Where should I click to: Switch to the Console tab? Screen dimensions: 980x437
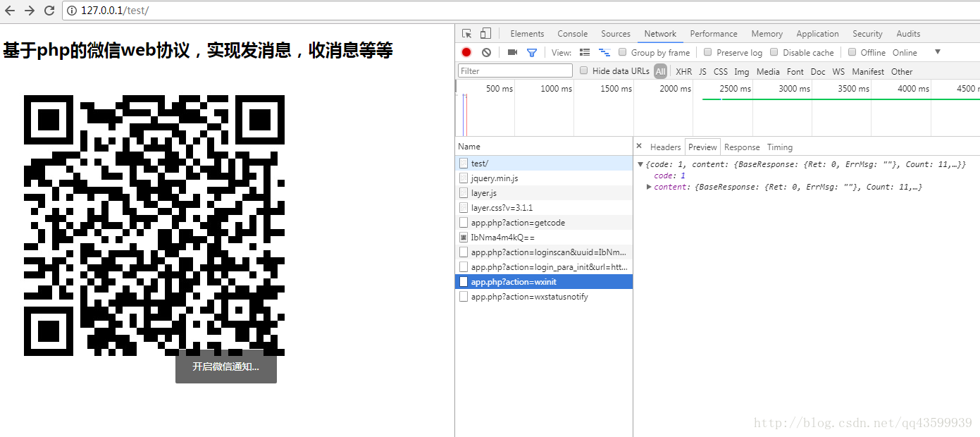pos(572,33)
